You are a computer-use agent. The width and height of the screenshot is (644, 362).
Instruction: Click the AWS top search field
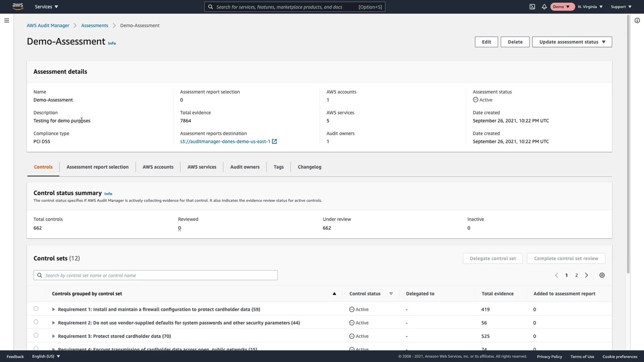tap(295, 7)
